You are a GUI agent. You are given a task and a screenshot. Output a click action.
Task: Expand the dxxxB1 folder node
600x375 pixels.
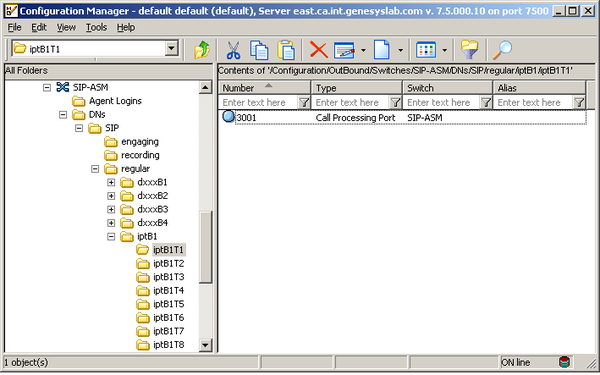[x=111, y=182]
